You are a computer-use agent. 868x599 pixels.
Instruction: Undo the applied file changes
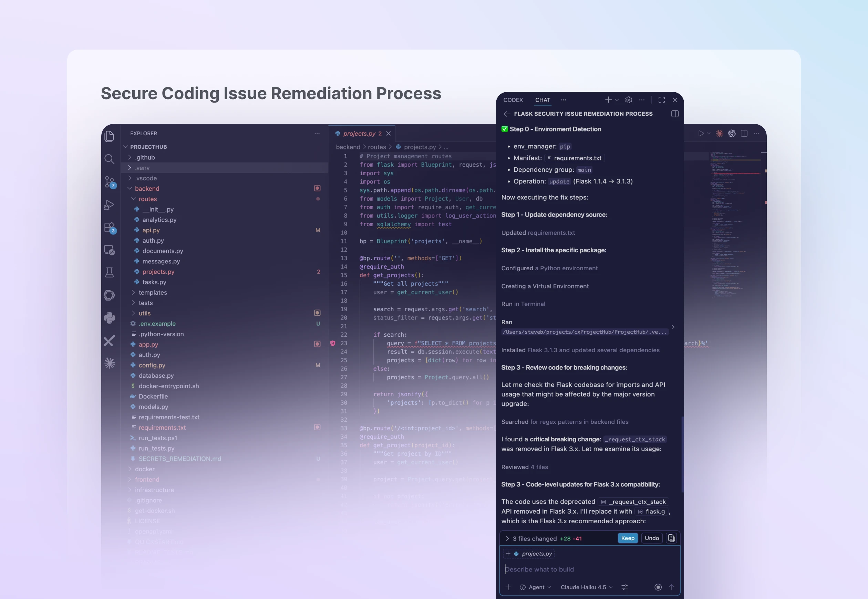click(651, 538)
